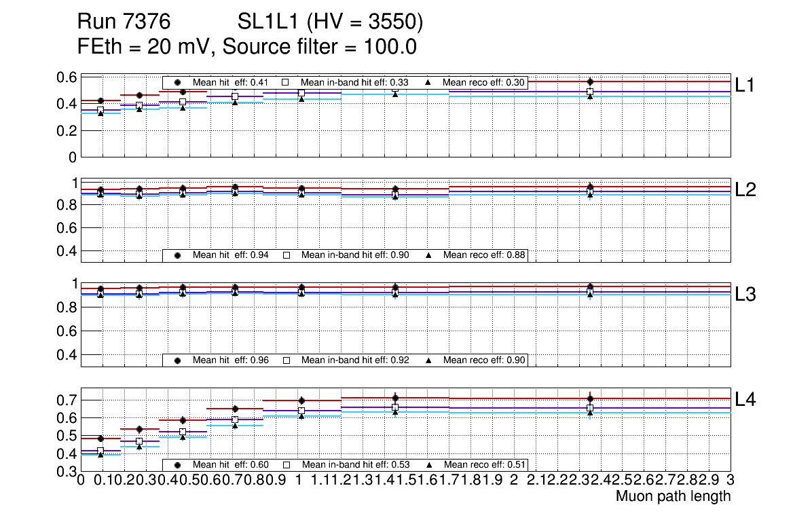This screenshot has width=812, height=524.
Task: Click the open square legend marker in L4
Action: [x=286, y=465]
